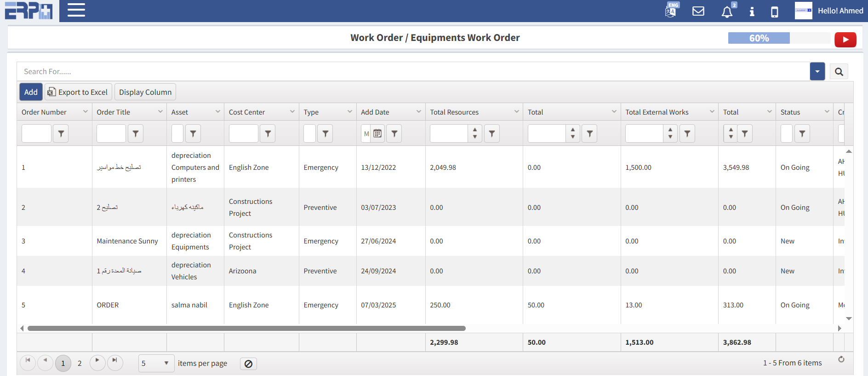Click the information icon in header
The width and height of the screenshot is (868, 376).
752,12
